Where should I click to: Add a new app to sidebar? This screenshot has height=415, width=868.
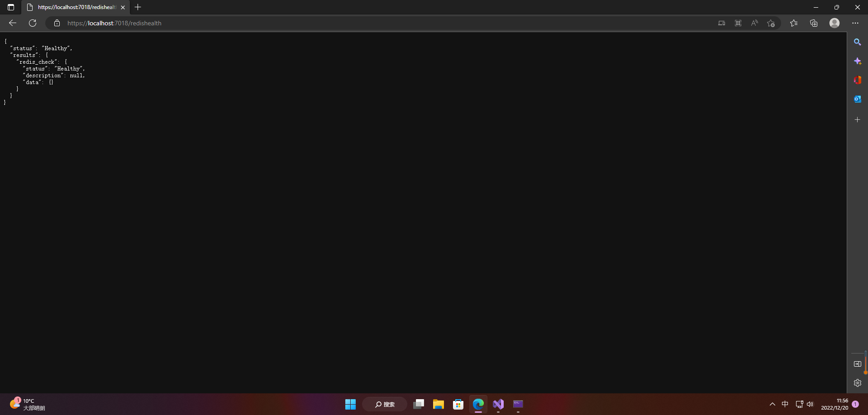tap(858, 120)
